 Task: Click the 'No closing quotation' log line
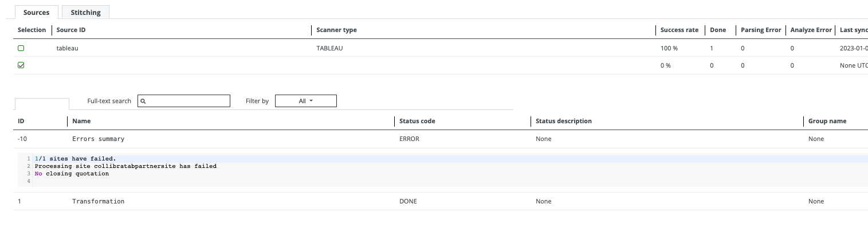pyautogui.click(x=72, y=174)
